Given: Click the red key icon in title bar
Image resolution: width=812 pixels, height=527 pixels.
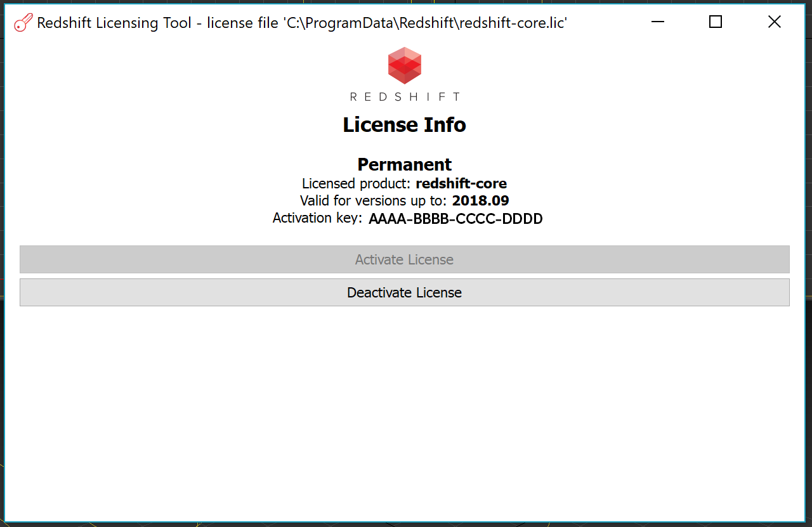Looking at the screenshot, I should click(23, 23).
